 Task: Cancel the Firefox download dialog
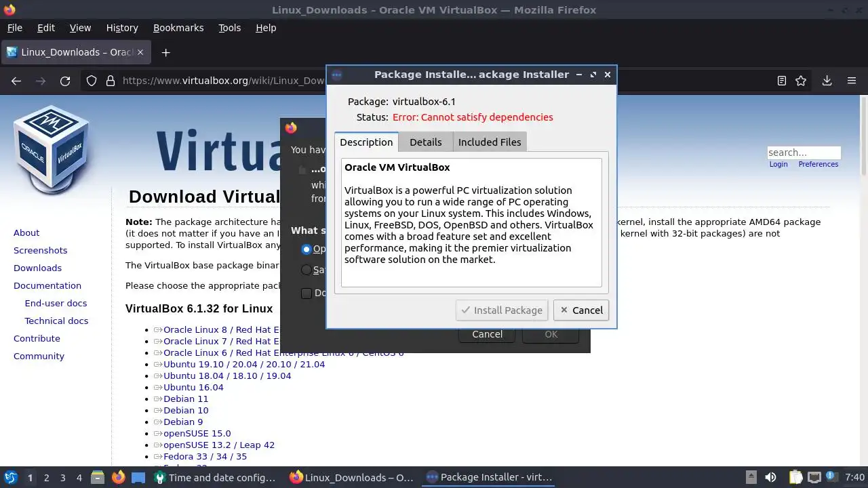click(487, 334)
